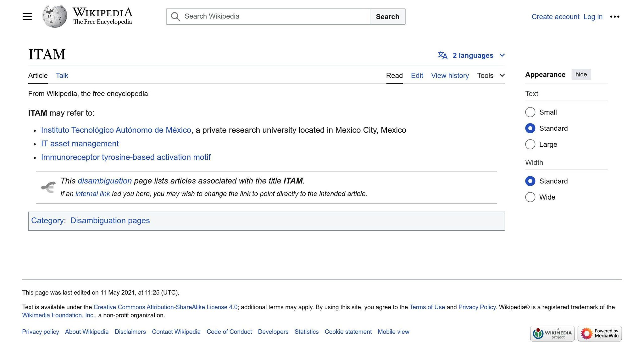This screenshot has height=362, width=644.
Task: Click the internal link hyperlink
Action: (x=93, y=194)
